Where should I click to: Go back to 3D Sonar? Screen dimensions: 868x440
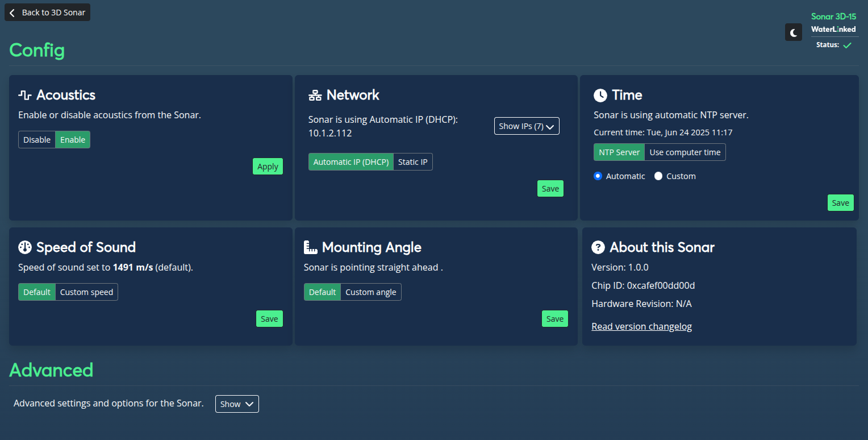(47, 13)
